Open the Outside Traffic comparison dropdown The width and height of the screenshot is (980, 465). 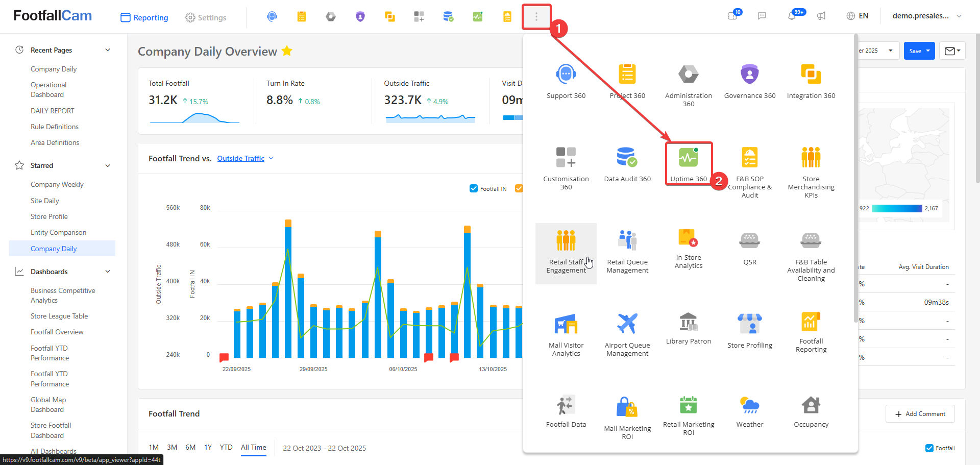point(246,159)
